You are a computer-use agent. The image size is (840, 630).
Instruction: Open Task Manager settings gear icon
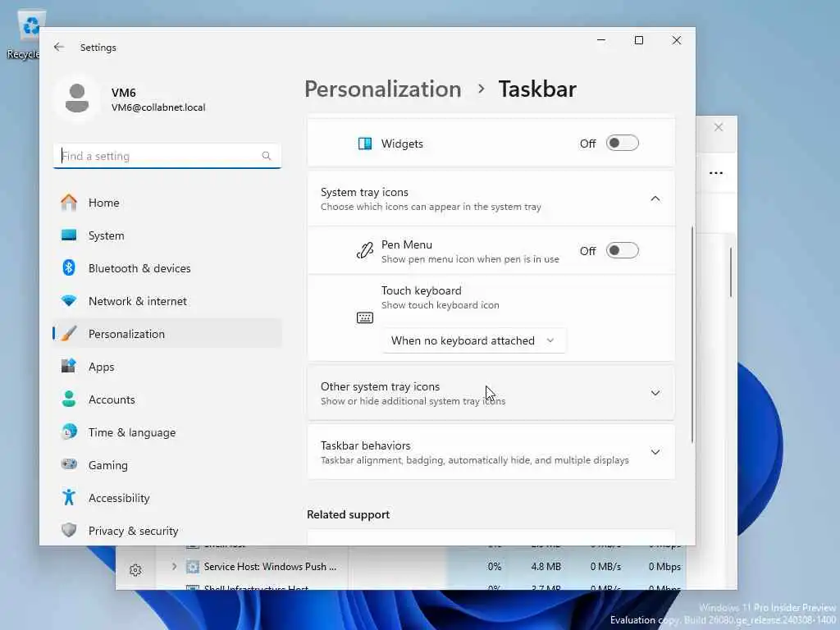coord(135,570)
